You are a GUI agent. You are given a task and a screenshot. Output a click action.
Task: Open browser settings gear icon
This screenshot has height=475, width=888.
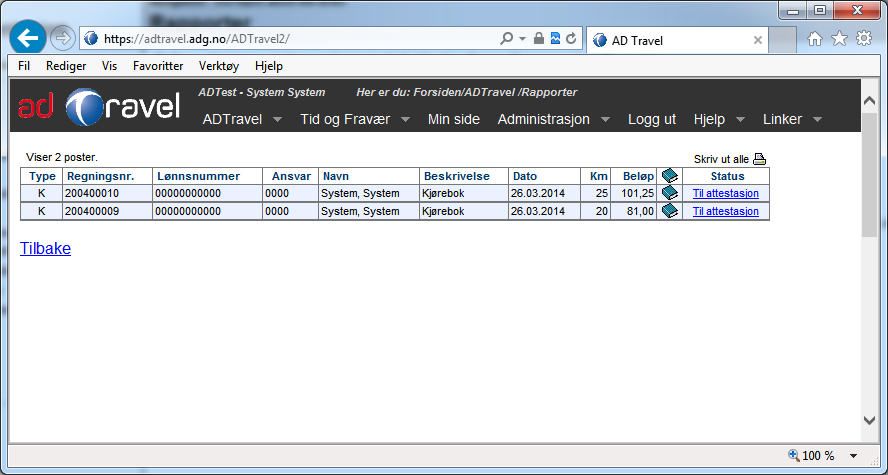tap(864, 39)
